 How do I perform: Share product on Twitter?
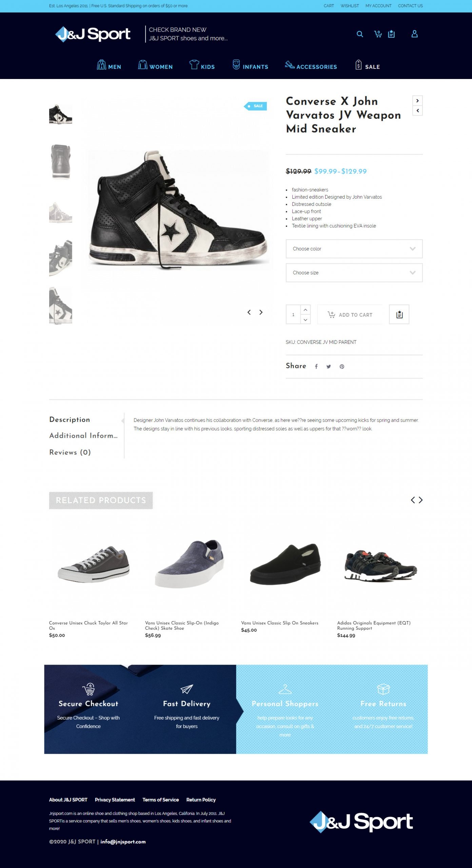(x=329, y=367)
